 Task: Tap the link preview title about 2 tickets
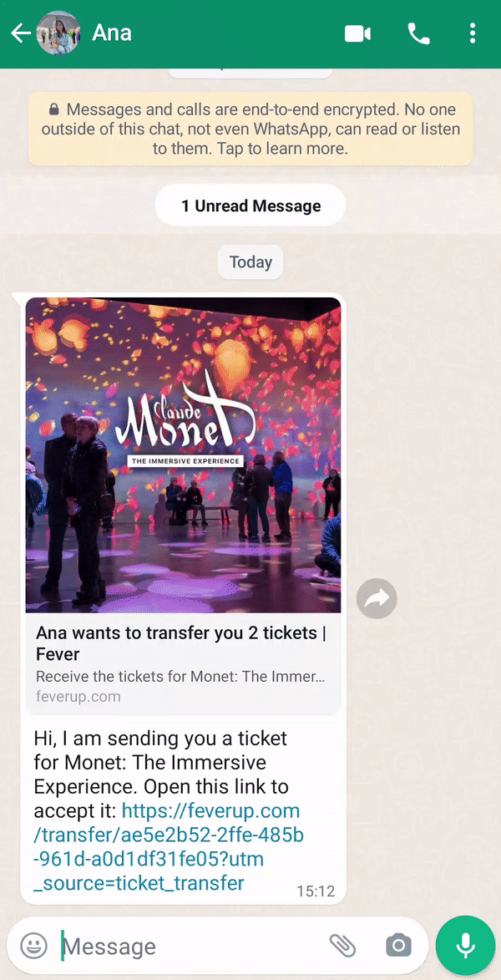[181, 643]
